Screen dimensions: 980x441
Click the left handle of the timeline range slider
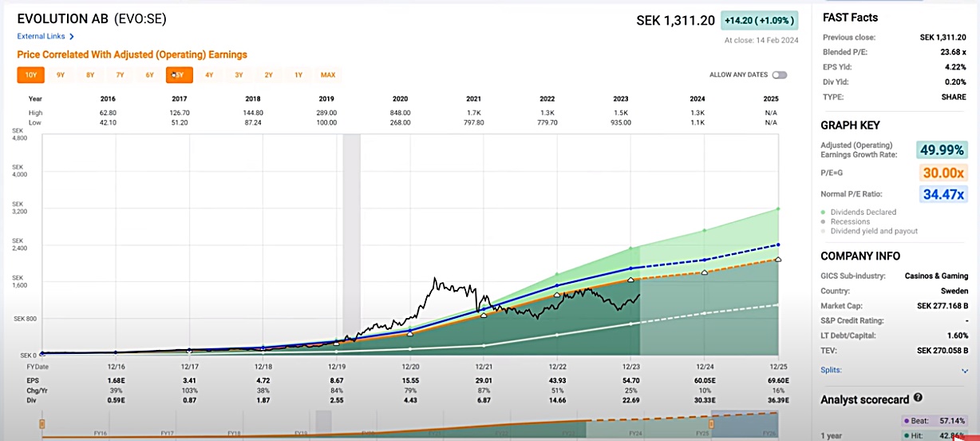click(x=41, y=423)
